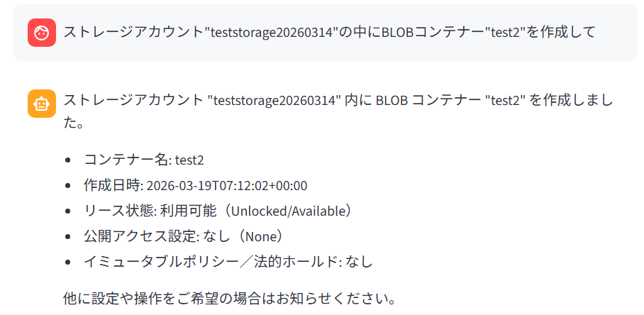Viewport: 644px width, 315px height.
Task: Click the "Unlocked/Available" lease state text
Action: pos(289,211)
